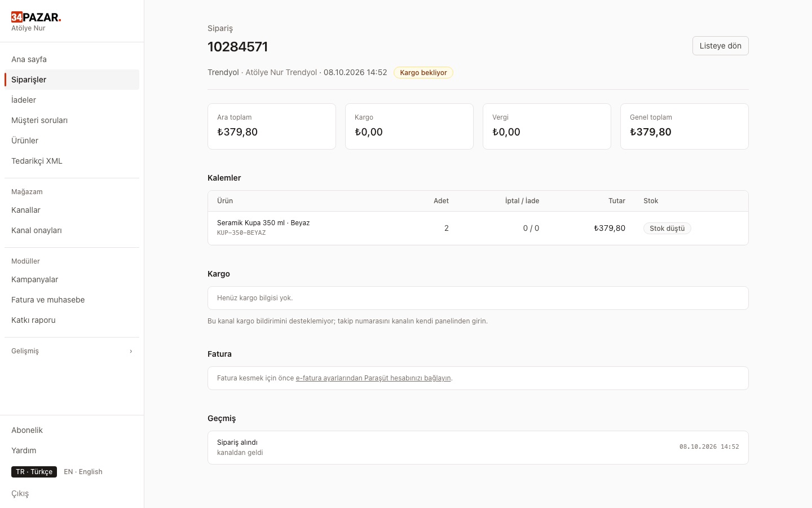The image size is (812, 508).
Task: Click the Atölye Nur store name under logo
Action: (x=28, y=28)
